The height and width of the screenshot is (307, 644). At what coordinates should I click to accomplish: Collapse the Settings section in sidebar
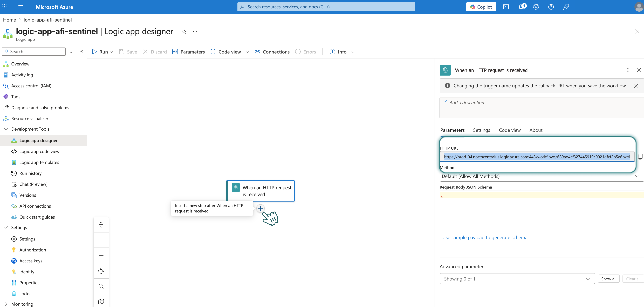tap(6, 227)
